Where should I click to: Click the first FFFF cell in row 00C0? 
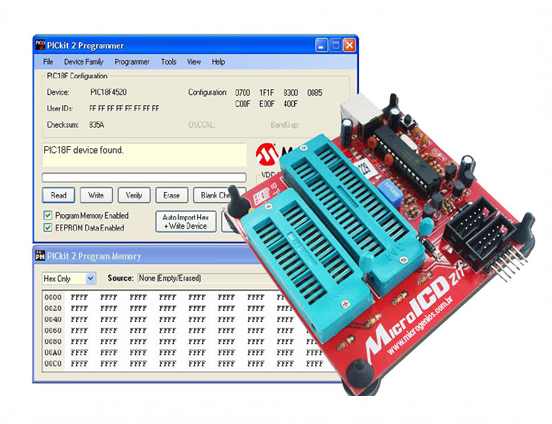79,363
